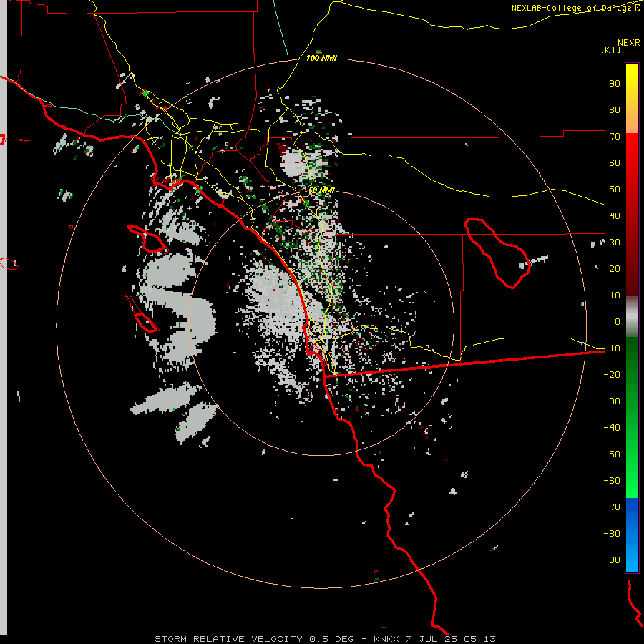Click the -40 value on the velocity scale
Screen dimensions: 644x644
[x=612, y=428]
